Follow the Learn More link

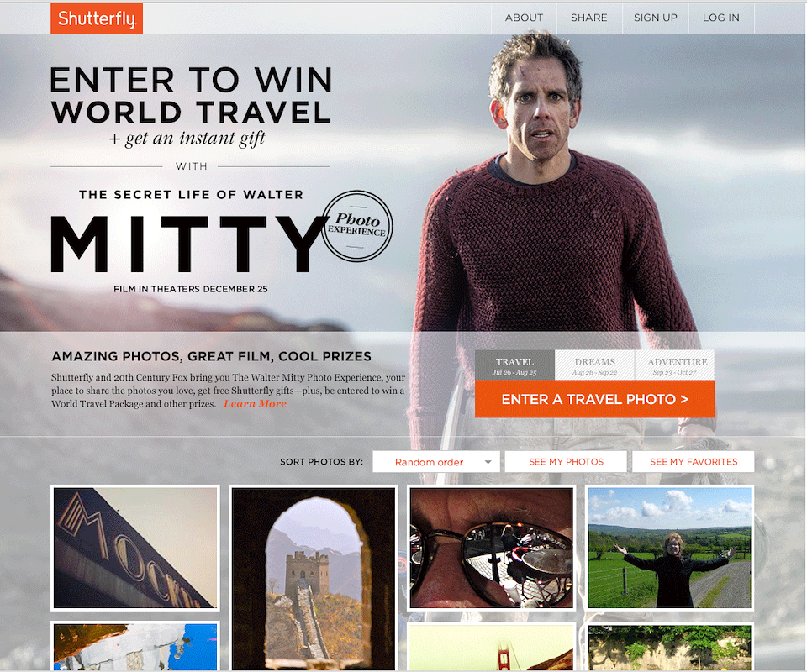(x=255, y=403)
